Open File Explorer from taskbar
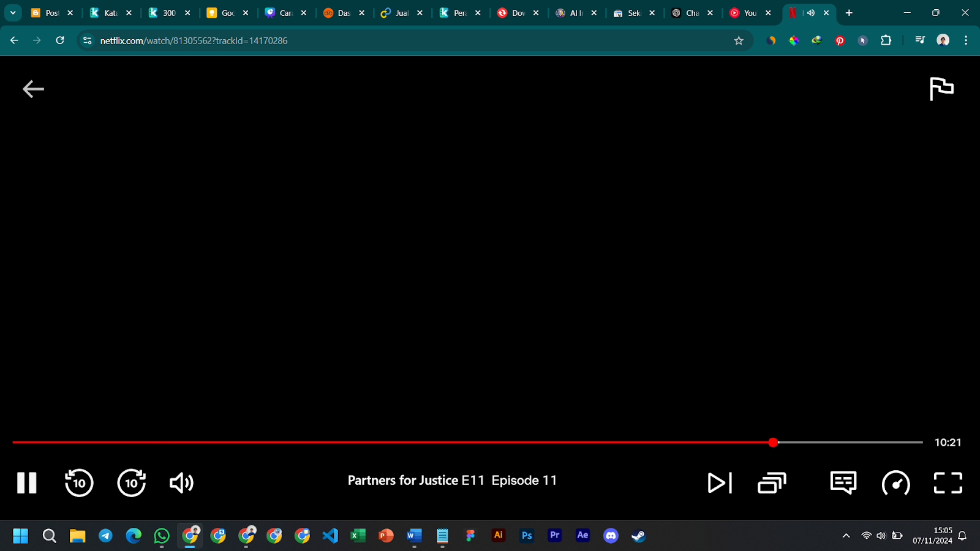The height and width of the screenshot is (551, 980). click(77, 536)
